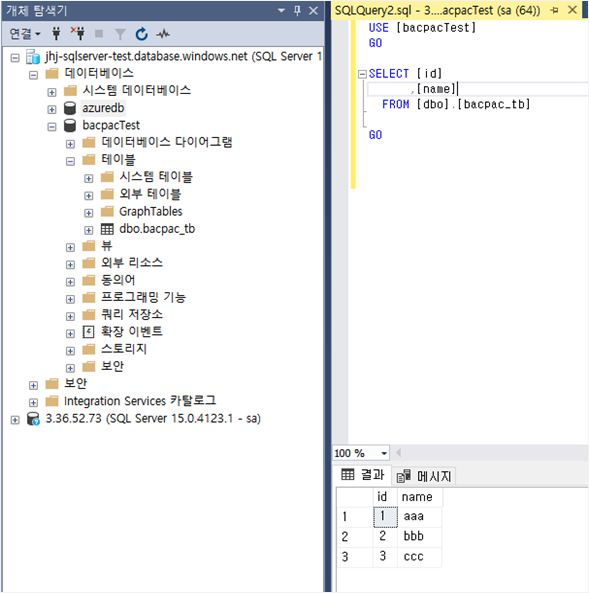Select the results cell containing bbb
The width and height of the screenshot is (589, 593).
click(420, 537)
